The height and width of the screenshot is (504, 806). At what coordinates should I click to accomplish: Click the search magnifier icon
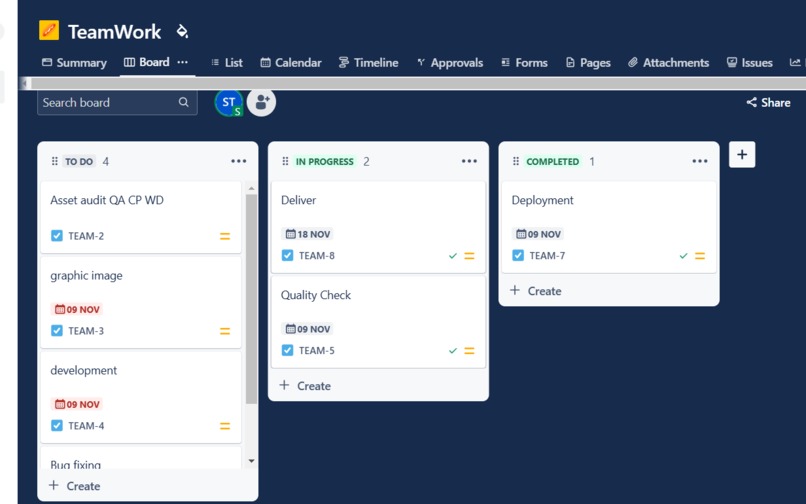184,102
